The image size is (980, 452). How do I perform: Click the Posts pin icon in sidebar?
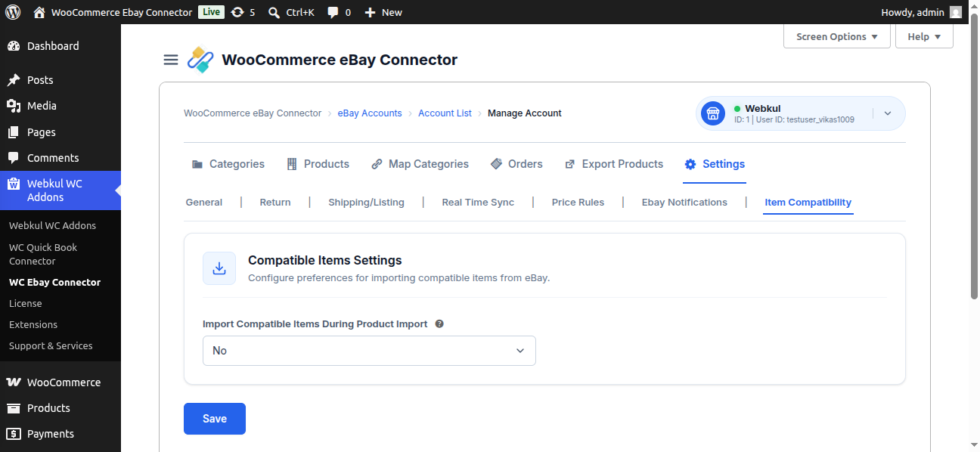pyautogui.click(x=14, y=80)
